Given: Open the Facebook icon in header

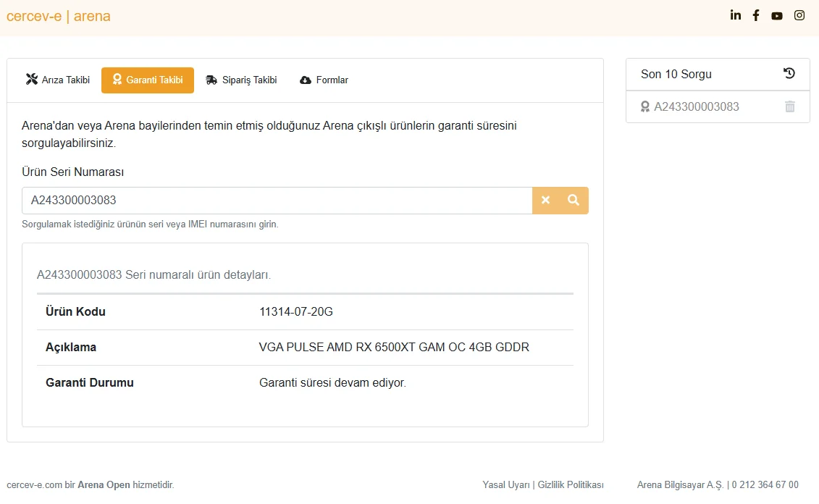Looking at the screenshot, I should [x=756, y=15].
